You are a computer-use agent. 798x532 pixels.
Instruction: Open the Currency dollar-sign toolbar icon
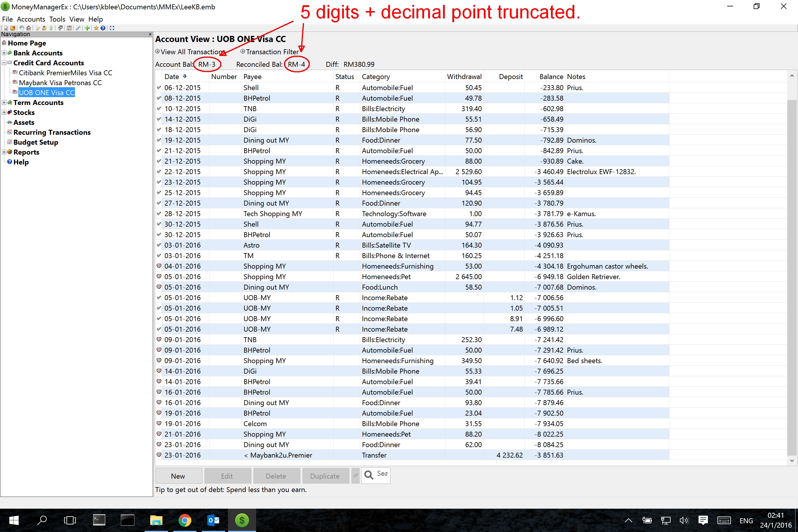point(51,28)
